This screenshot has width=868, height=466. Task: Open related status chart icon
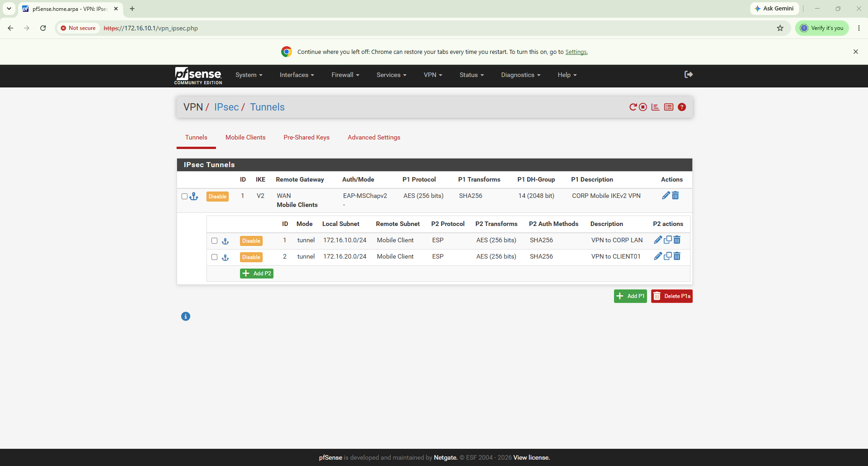click(655, 107)
